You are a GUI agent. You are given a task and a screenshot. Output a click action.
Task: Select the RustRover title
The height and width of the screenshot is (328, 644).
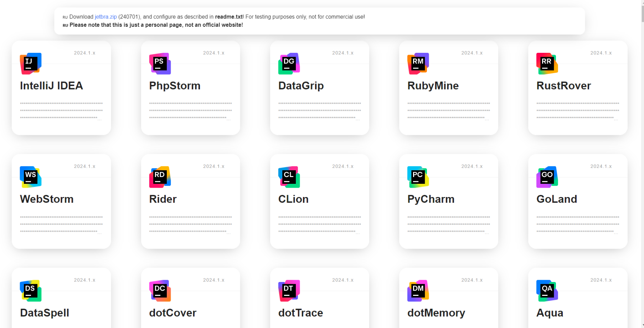pos(563,86)
